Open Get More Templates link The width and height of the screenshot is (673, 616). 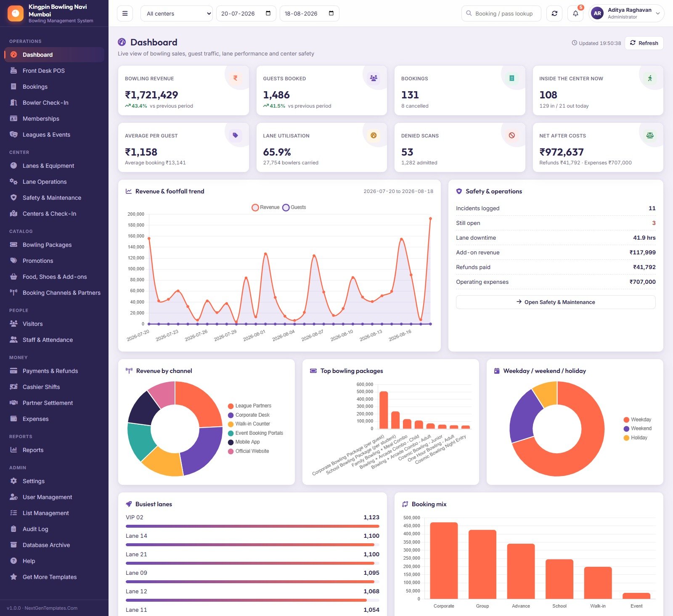[54, 577]
